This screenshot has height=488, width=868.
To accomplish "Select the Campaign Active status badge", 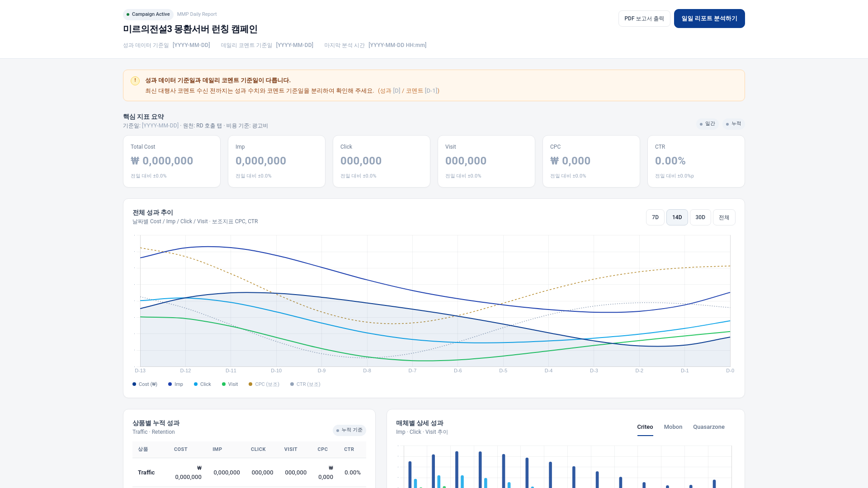I will (148, 14).
